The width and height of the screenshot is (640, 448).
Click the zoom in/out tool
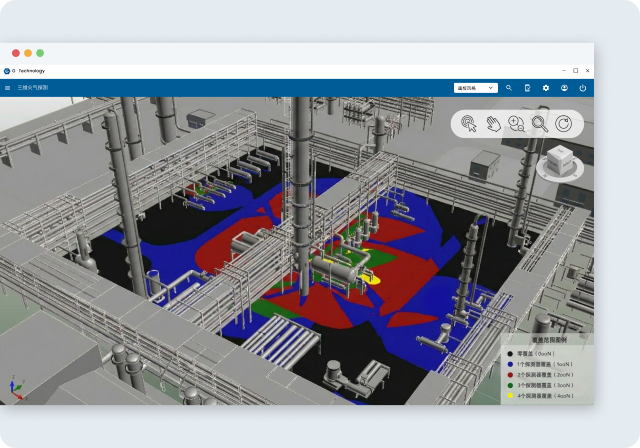point(516,124)
